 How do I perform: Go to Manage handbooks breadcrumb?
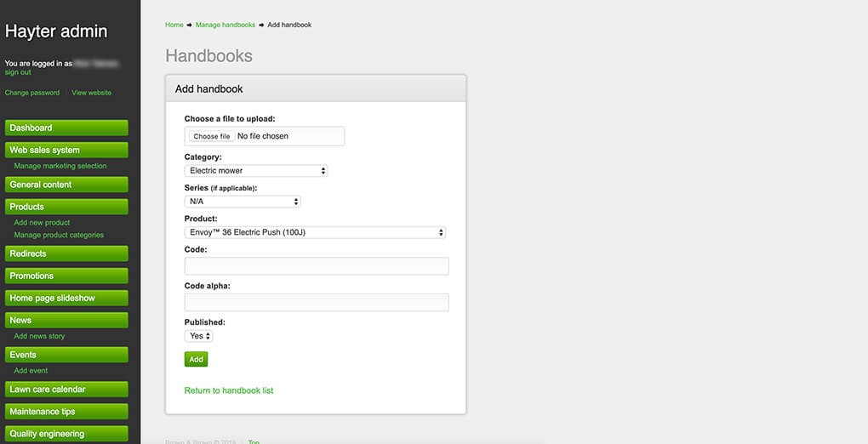(x=226, y=25)
